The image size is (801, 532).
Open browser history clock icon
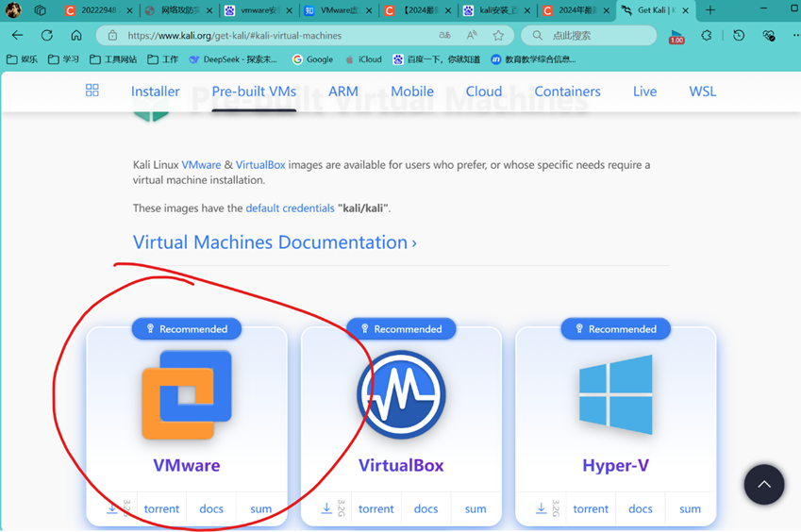739,35
